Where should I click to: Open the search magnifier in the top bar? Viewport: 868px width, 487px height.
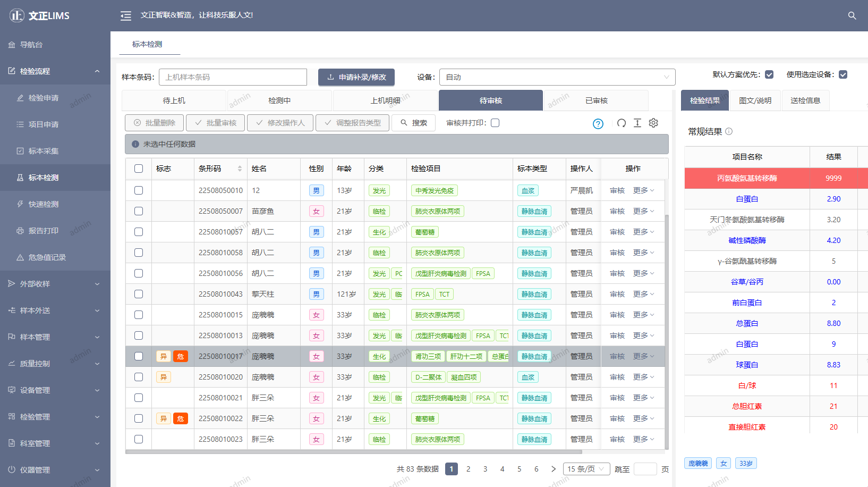click(852, 15)
